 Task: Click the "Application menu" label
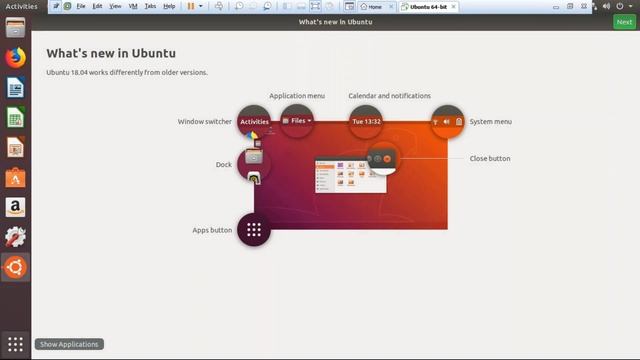(x=297, y=96)
